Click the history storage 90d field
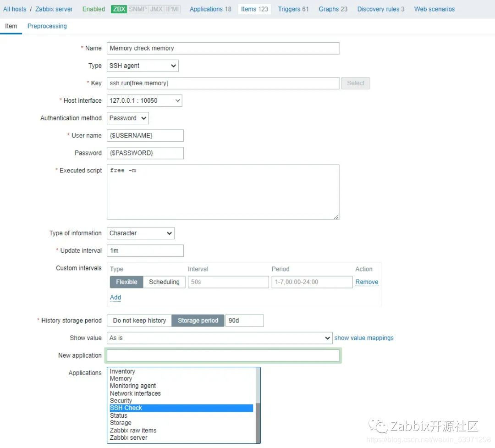This screenshot has height=448, width=495. 245,321
